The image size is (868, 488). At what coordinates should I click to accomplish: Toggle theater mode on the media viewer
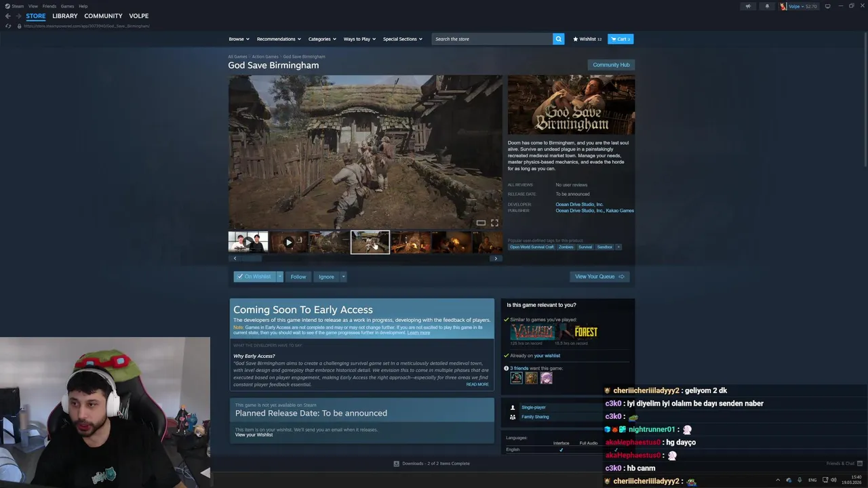pyautogui.click(x=481, y=222)
